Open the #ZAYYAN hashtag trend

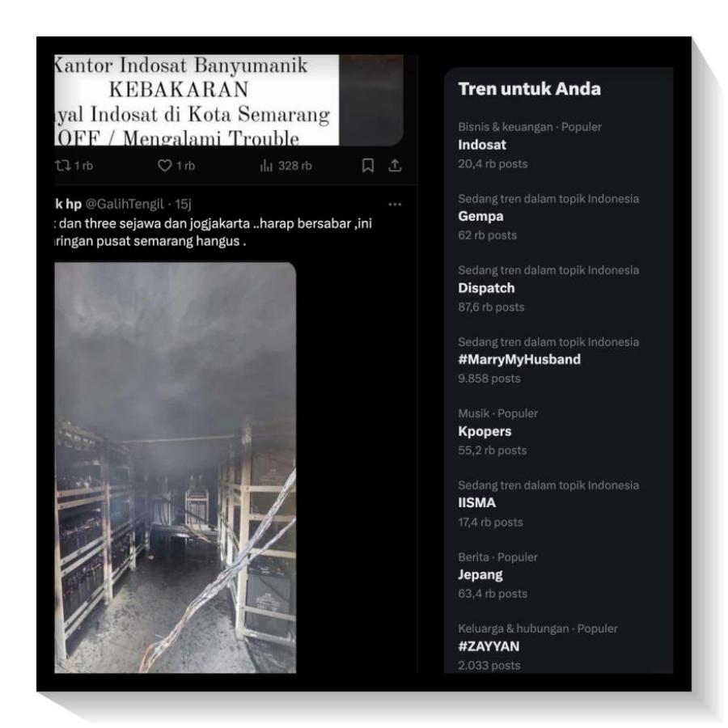[558, 646]
